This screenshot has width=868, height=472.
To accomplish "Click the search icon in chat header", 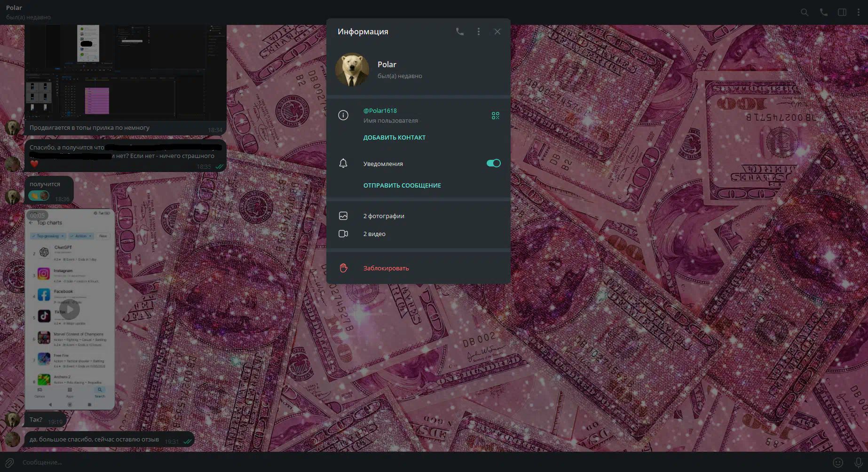I will coord(805,13).
